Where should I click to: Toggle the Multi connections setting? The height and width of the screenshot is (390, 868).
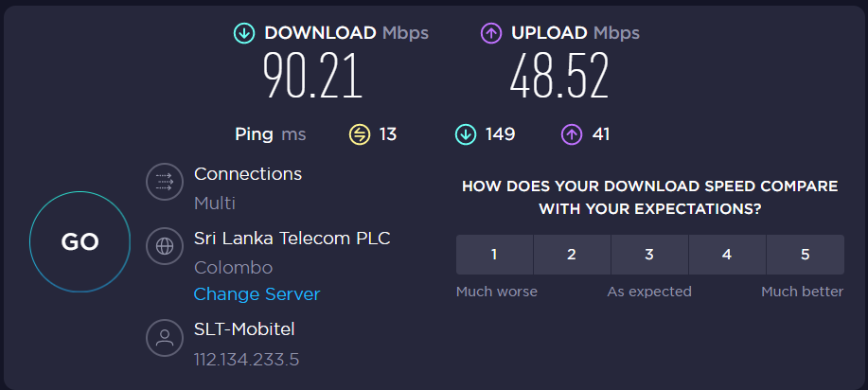coord(215,204)
